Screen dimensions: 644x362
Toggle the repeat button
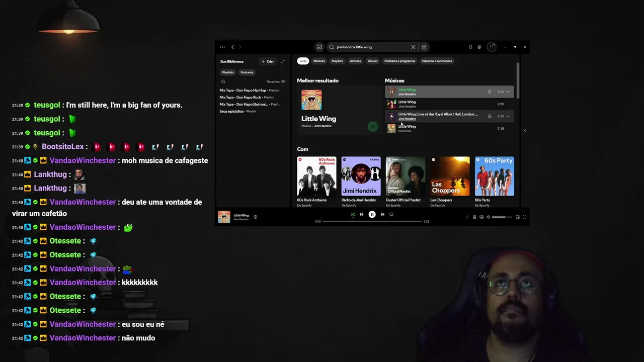tap(391, 214)
